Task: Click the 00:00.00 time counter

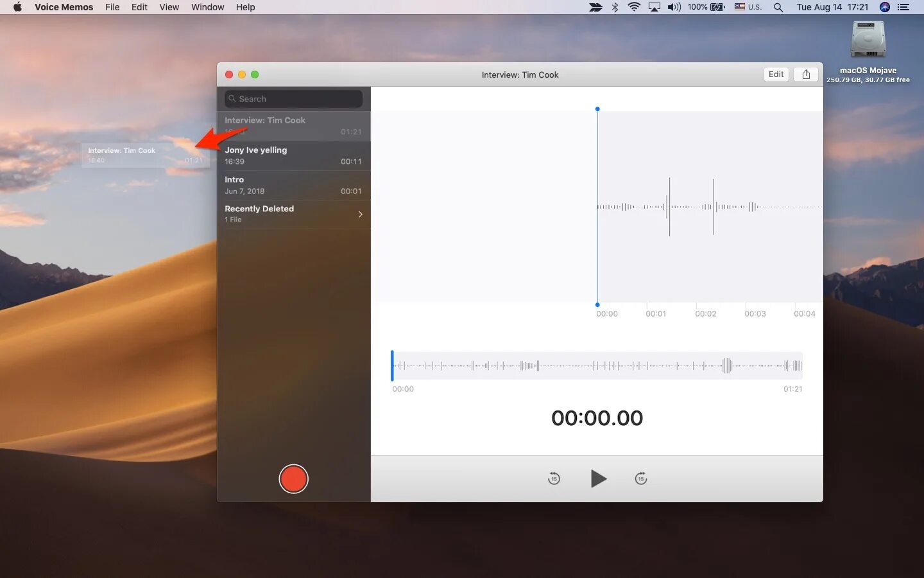Action: 597,418
